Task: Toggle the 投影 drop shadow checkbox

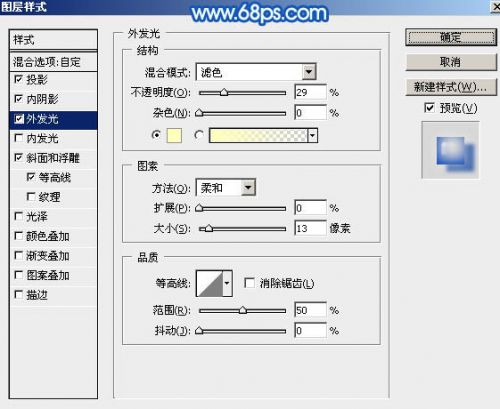Action: coord(19,79)
